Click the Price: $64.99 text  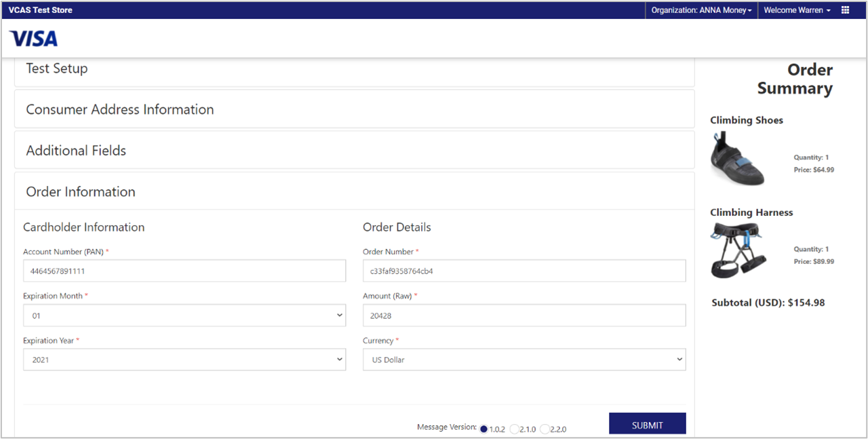pos(814,170)
